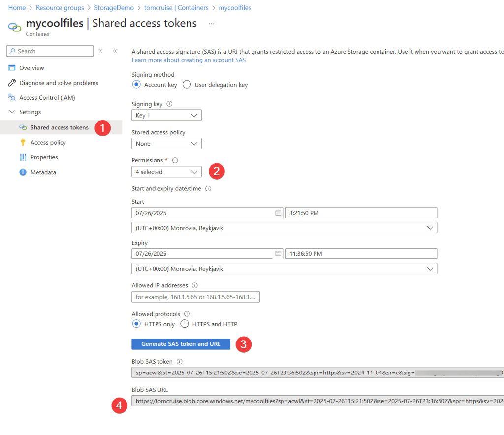
Task: Collapse the Settings section in sidebar
Action: coord(12,112)
